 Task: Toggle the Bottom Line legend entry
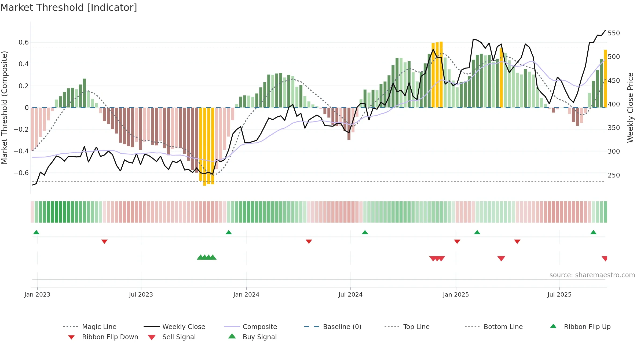(494, 327)
